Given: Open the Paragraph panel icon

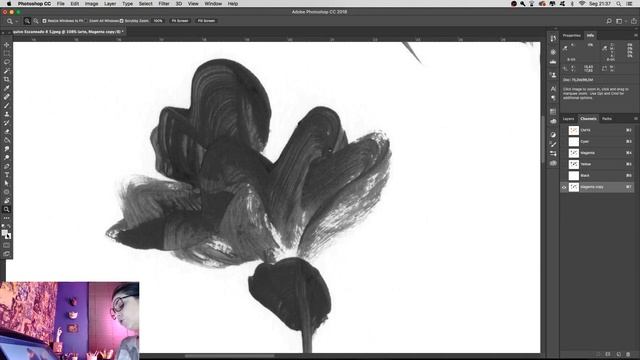Looking at the screenshot, I should [553, 98].
